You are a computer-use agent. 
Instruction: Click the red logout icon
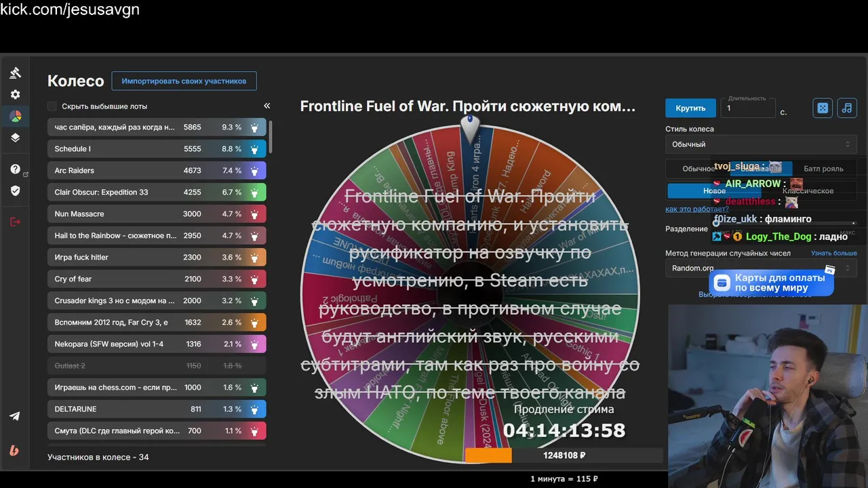click(x=15, y=222)
